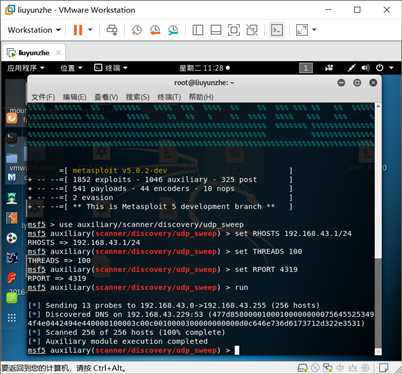Click workspace indicator 1 in top bar

point(306,68)
